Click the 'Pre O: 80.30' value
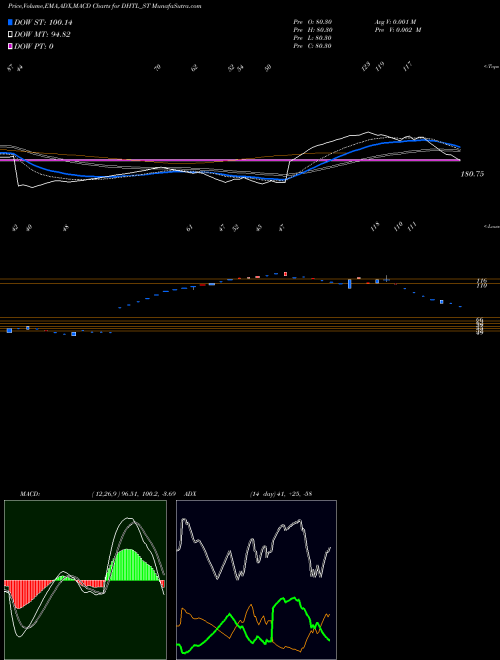 [313, 22]
